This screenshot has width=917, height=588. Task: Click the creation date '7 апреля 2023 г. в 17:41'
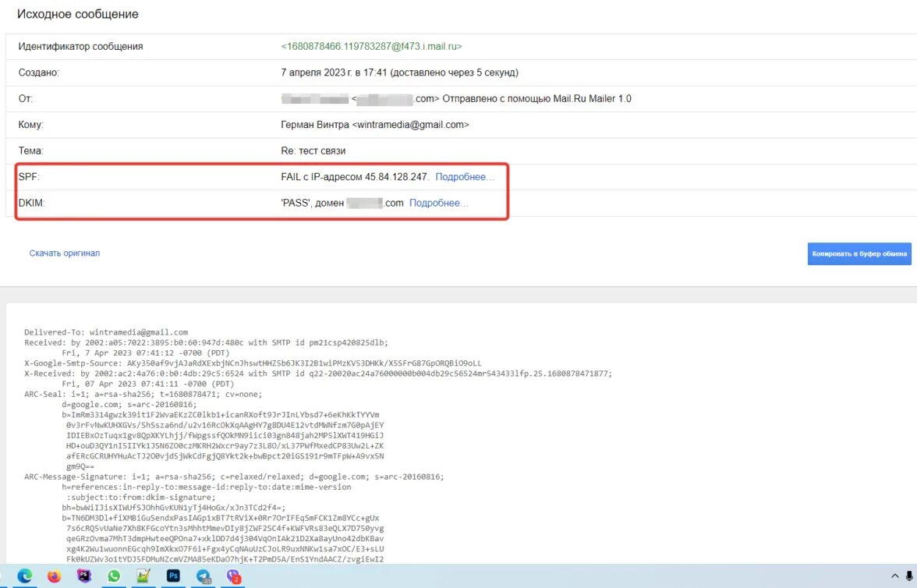334,73
